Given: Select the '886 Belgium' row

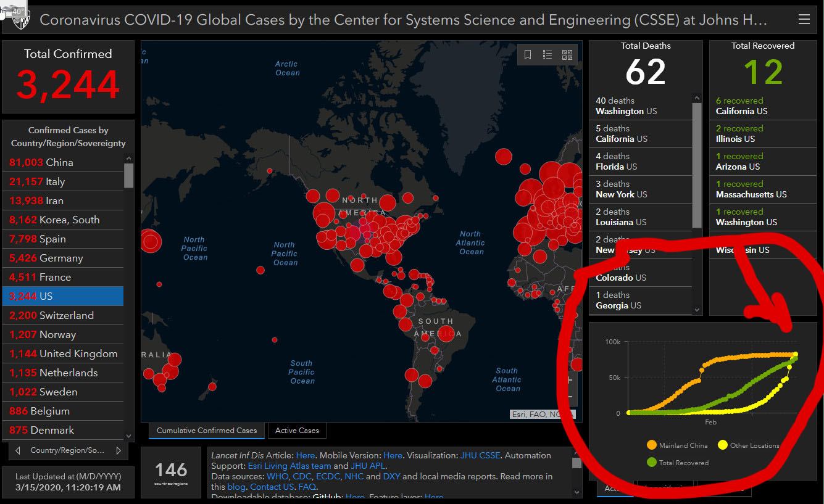Looking at the screenshot, I should click(63, 411).
